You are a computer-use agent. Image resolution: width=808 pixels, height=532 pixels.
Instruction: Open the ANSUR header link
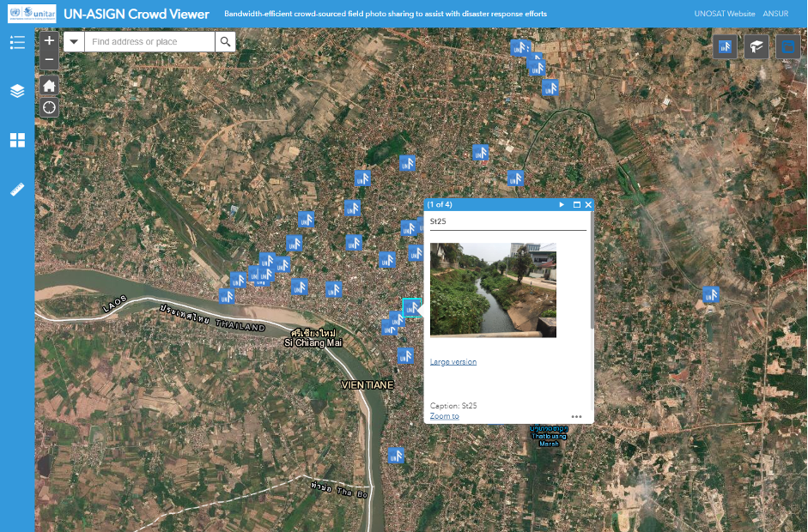click(775, 14)
